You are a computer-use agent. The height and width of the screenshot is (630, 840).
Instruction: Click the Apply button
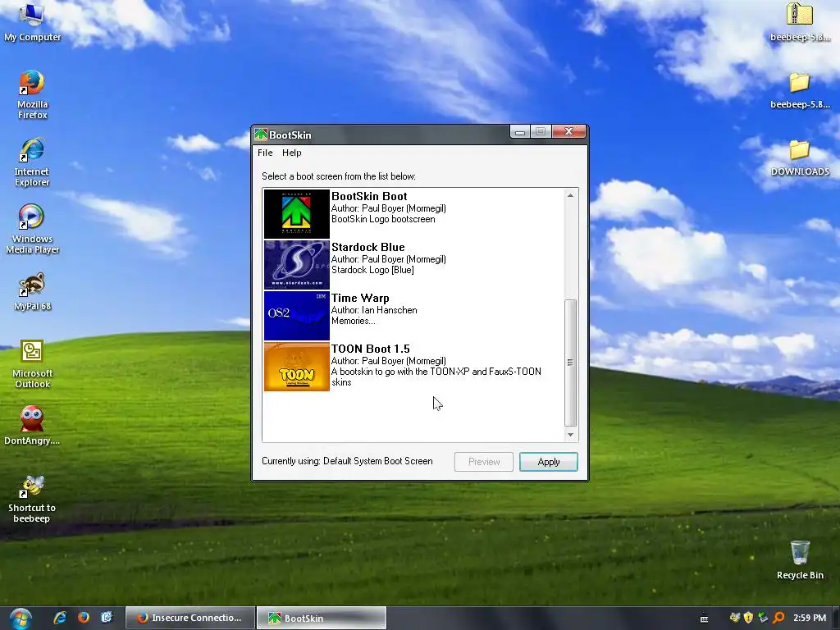tap(549, 462)
